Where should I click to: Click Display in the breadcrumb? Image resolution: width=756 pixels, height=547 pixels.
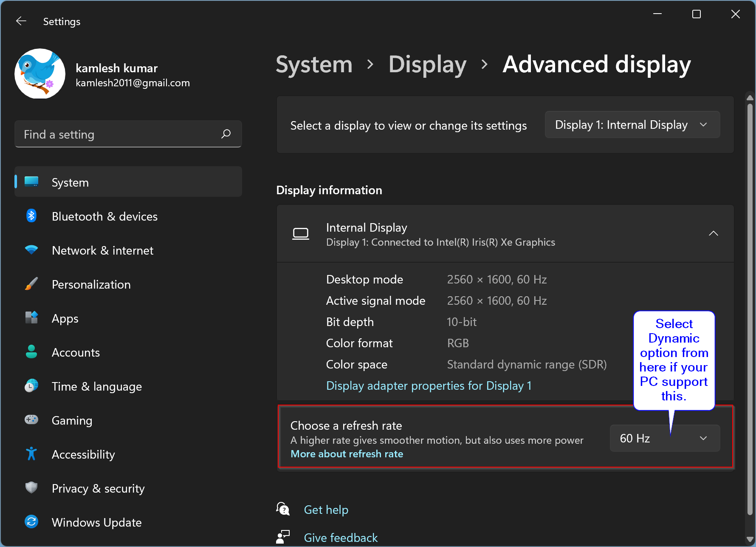tap(427, 65)
